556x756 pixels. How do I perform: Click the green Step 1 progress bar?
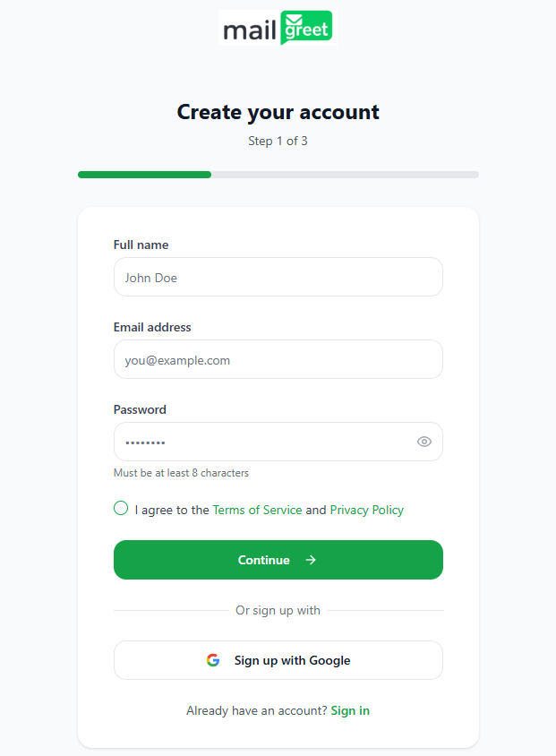pyautogui.click(x=143, y=174)
